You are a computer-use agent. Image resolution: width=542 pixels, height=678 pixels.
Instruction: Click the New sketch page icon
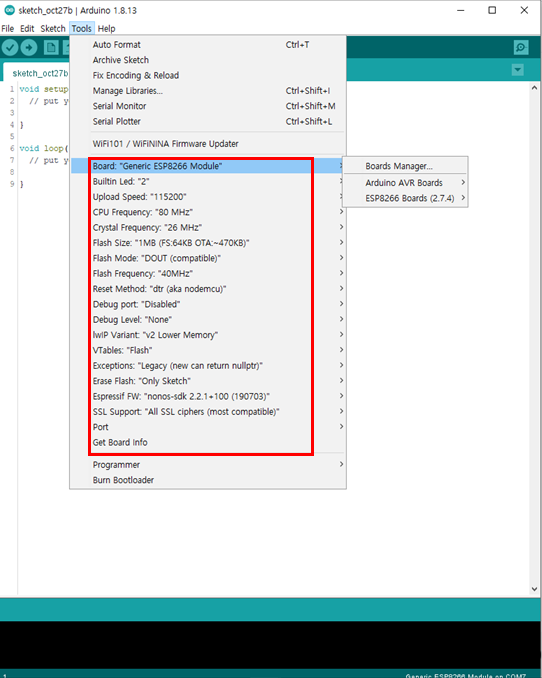pyautogui.click(x=51, y=48)
